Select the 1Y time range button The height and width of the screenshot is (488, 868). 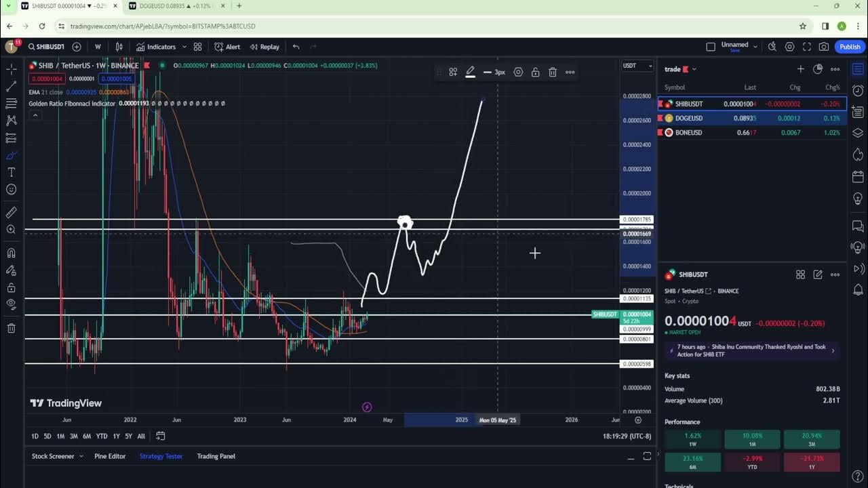click(x=116, y=436)
